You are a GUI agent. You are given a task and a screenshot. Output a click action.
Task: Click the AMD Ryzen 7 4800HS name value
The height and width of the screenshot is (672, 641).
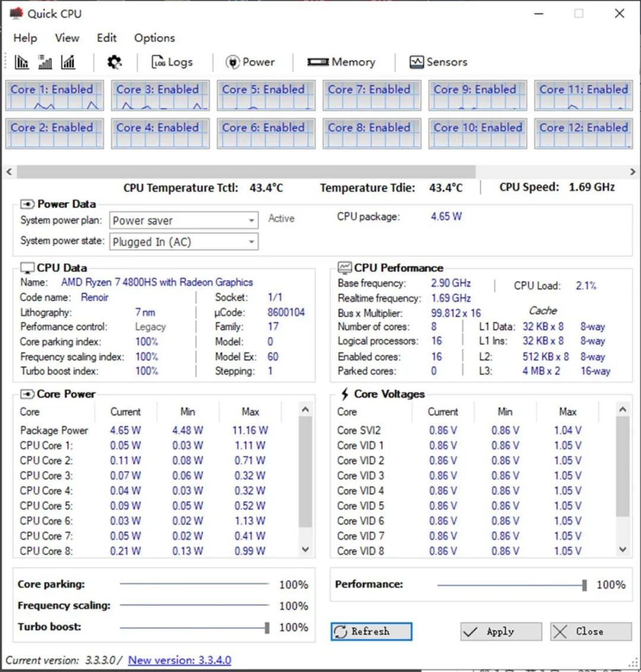click(157, 282)
